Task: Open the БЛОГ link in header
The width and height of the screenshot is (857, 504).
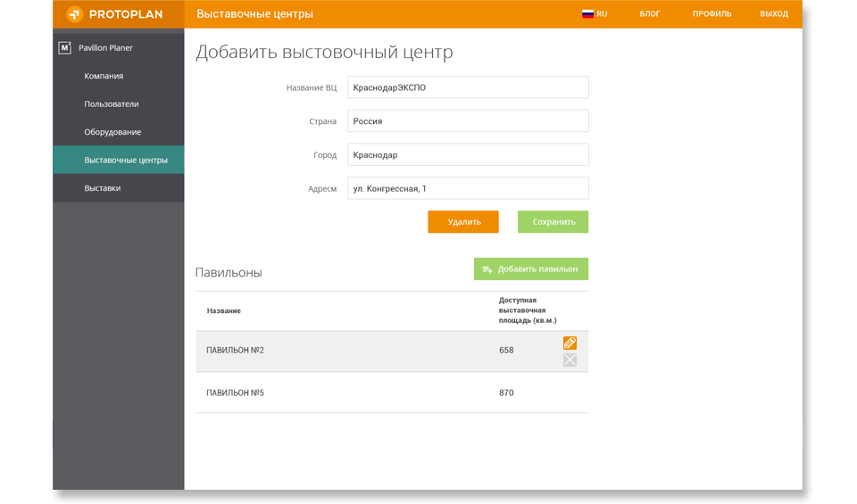Action: pyautogui.click(x=650, y=14)
